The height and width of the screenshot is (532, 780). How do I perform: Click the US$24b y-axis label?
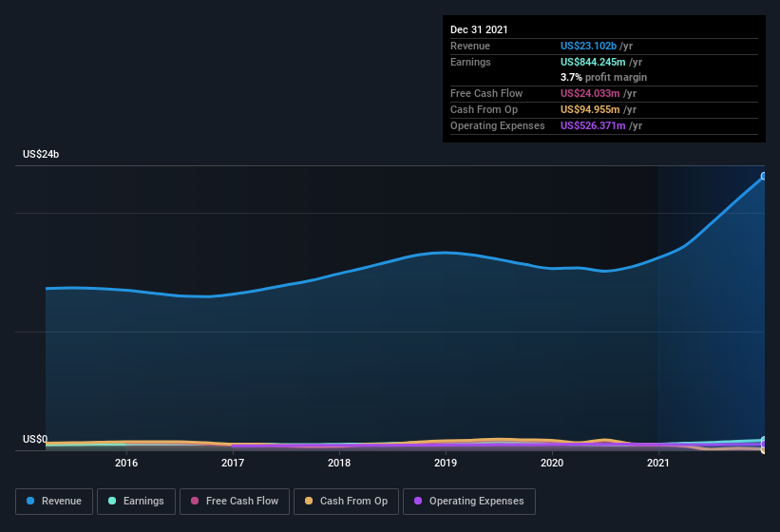(x=41, y=154)
